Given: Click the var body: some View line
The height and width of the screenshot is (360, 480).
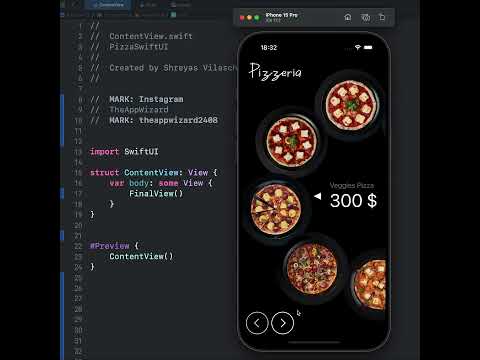Looking at the screenshot, I should pos(161,183).
